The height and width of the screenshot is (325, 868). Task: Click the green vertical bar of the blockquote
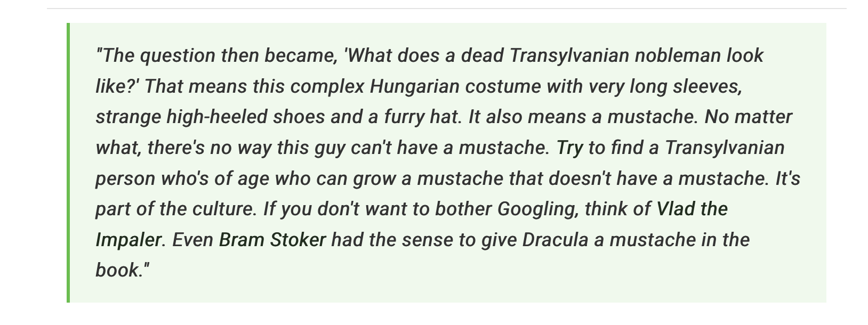(x=68, y=162)
